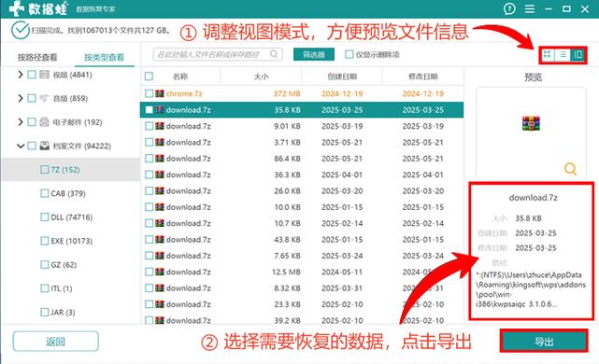Open the filter button
599x364 pixels.
pos(314,54)
